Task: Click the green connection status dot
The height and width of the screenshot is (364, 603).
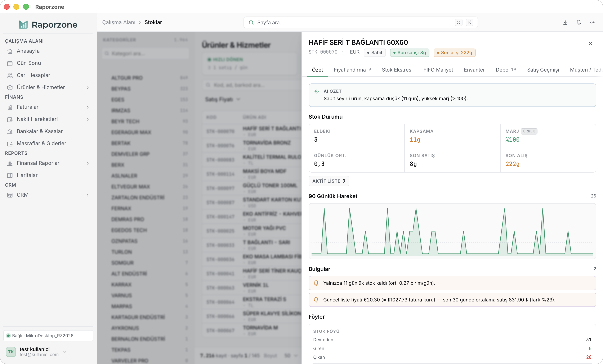Action: [x=8, y=336]
